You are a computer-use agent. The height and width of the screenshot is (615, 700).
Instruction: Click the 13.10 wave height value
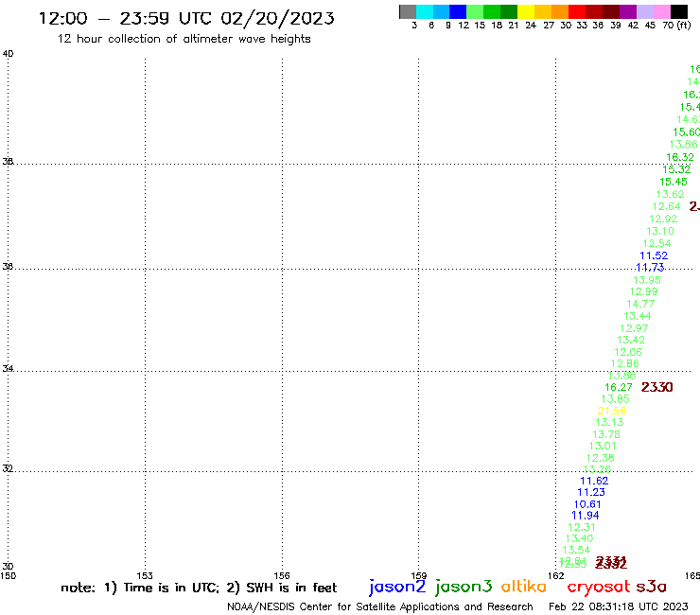(660, 231)
